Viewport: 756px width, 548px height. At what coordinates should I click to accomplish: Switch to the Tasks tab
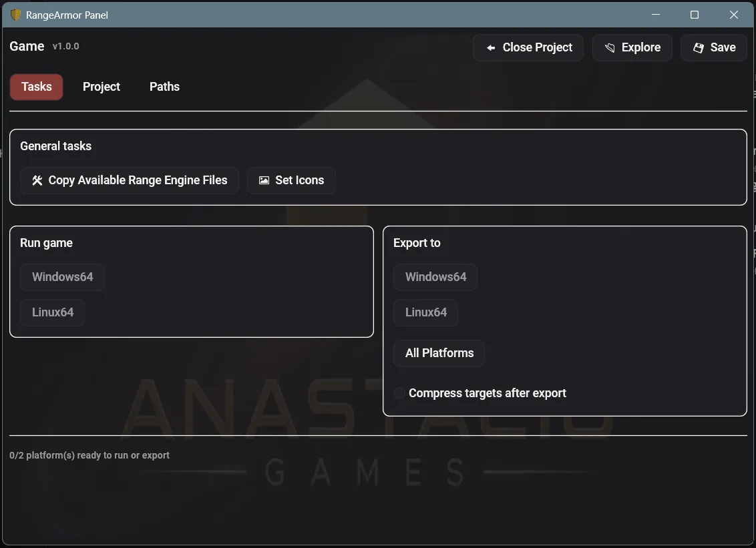click(37, 87)
